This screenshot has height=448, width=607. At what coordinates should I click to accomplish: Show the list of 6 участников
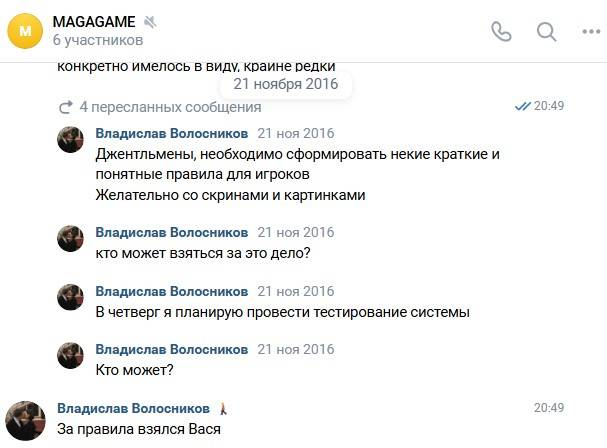pos(98,40)
